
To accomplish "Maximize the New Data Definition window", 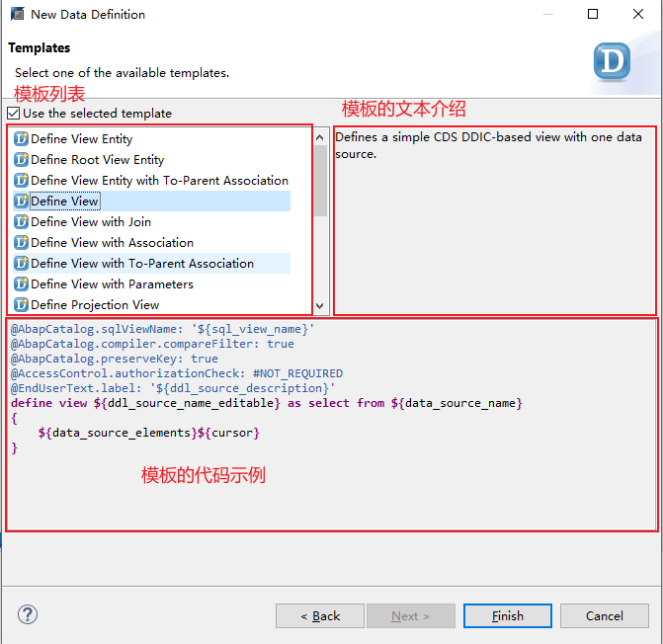I will pos(593,15).
